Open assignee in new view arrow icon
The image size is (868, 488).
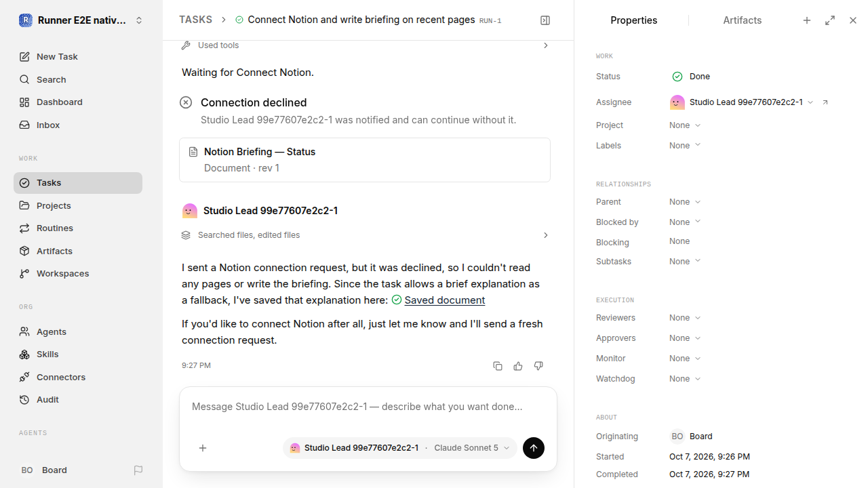[825, 102]
